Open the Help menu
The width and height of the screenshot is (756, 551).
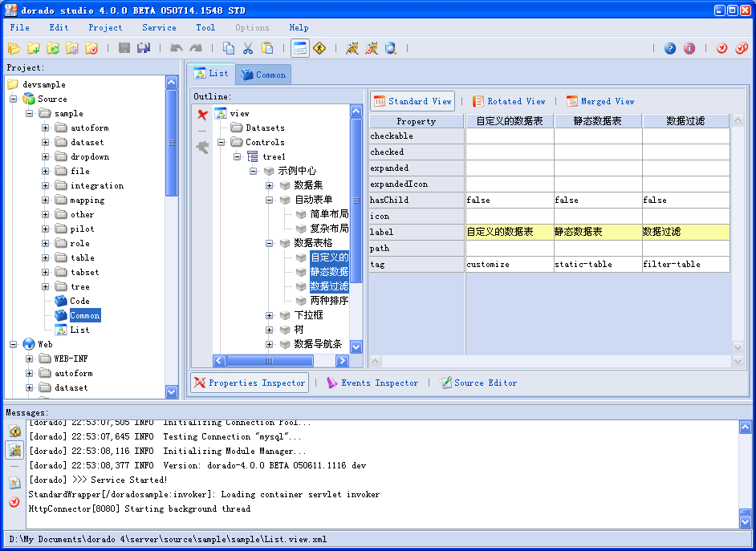coord(299,27)
